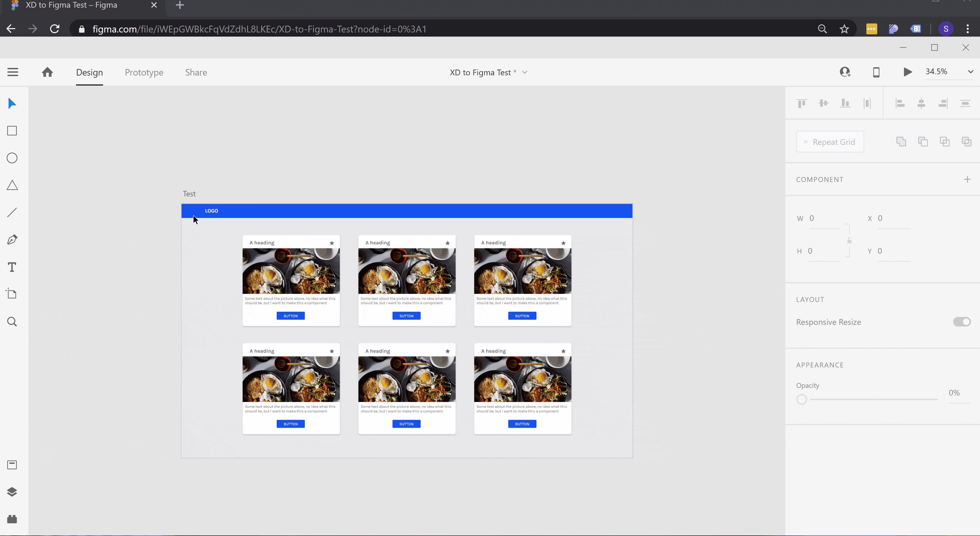980x536 pixels.
Task: Toggle the aspect ratio lock icon
Action: coord(849,241)
